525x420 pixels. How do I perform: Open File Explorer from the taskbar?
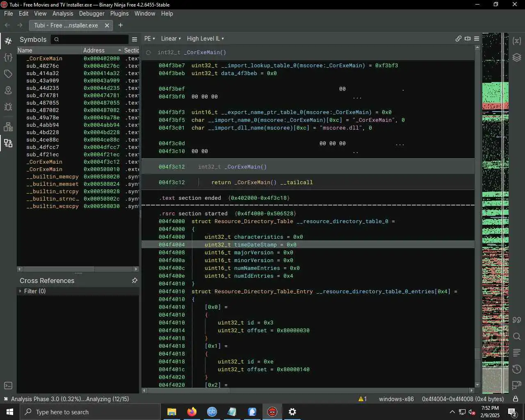click(172, 412)
